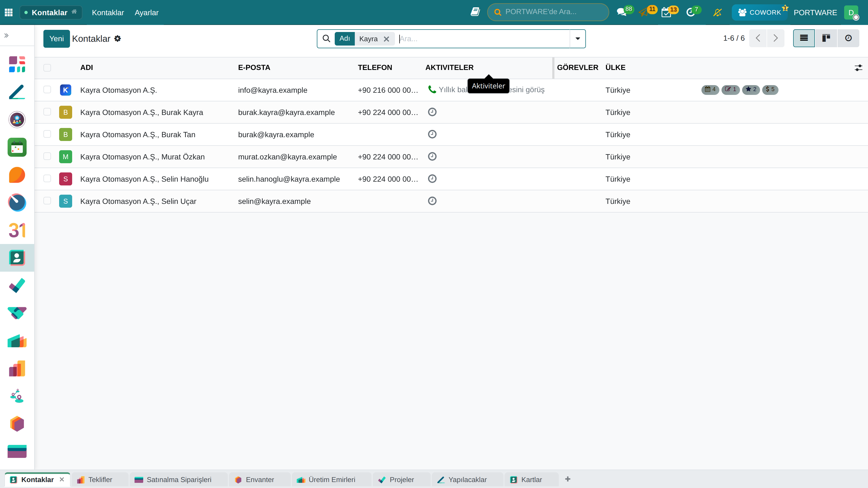Open the user avatar menu
Viewport: 868px width, 488px height.
pyautogui.click(x=851, y=12)
